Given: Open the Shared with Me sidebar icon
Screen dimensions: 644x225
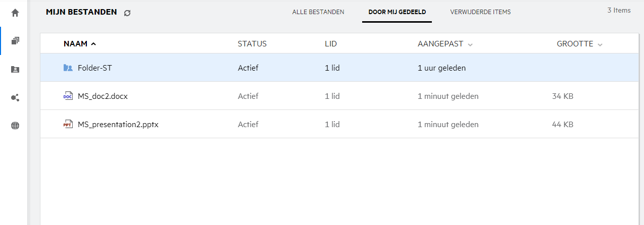Looking at the screenshot, I should (x=15, y=70).
